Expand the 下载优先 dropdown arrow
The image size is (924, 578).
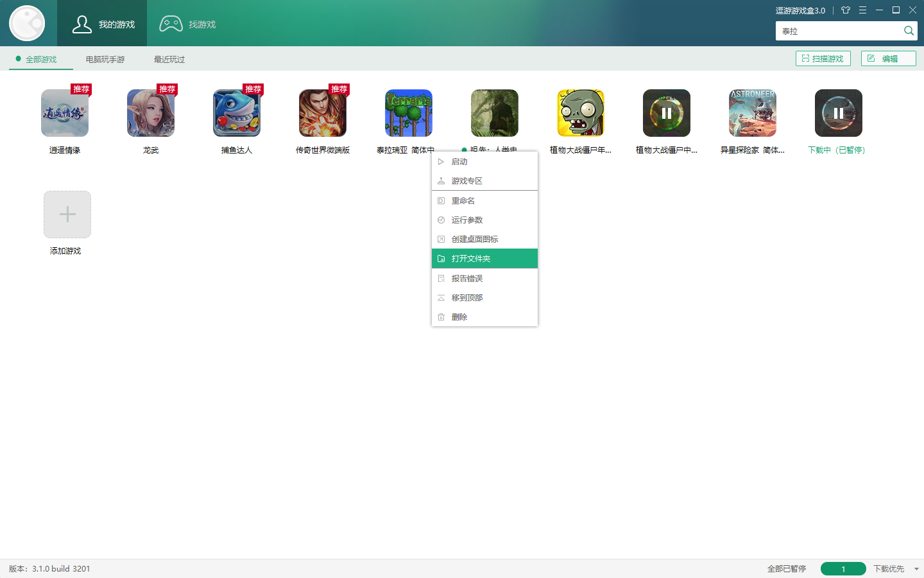[916, 569]
